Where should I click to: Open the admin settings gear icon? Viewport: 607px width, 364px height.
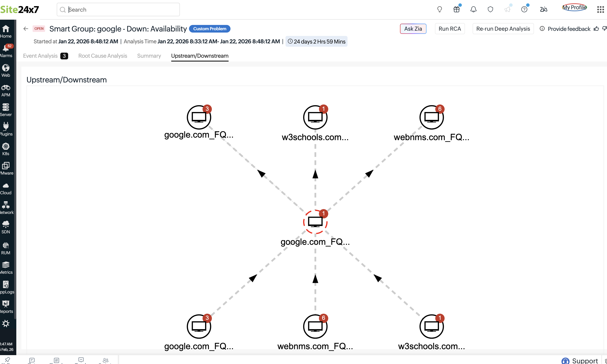click(x=6, y=324)
